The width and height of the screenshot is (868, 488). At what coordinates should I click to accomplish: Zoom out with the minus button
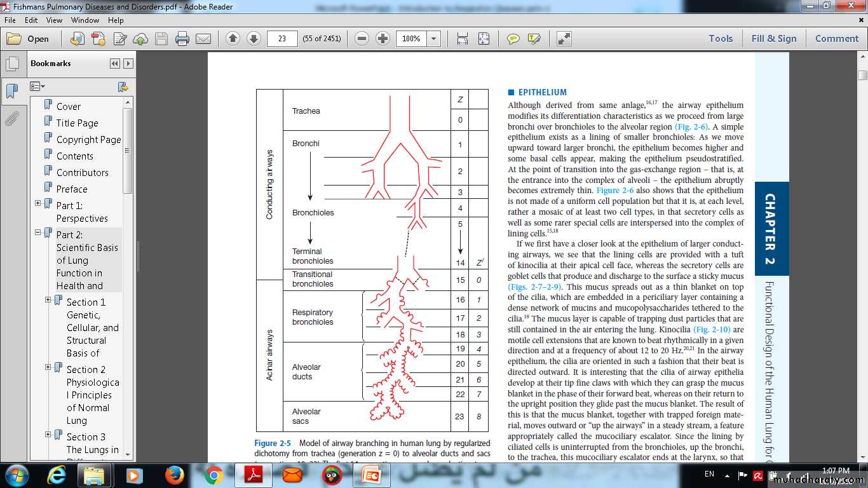coord(362,39)
